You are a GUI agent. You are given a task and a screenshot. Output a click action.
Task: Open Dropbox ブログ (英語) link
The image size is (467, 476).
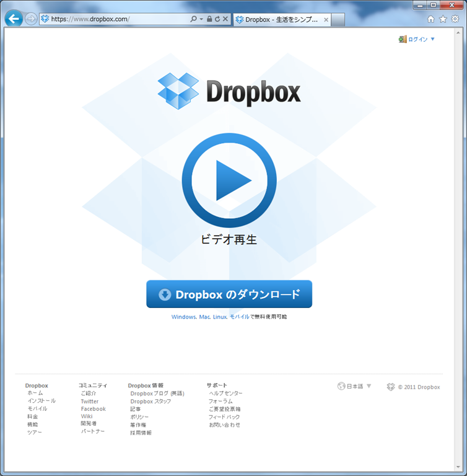click(157, 394)
